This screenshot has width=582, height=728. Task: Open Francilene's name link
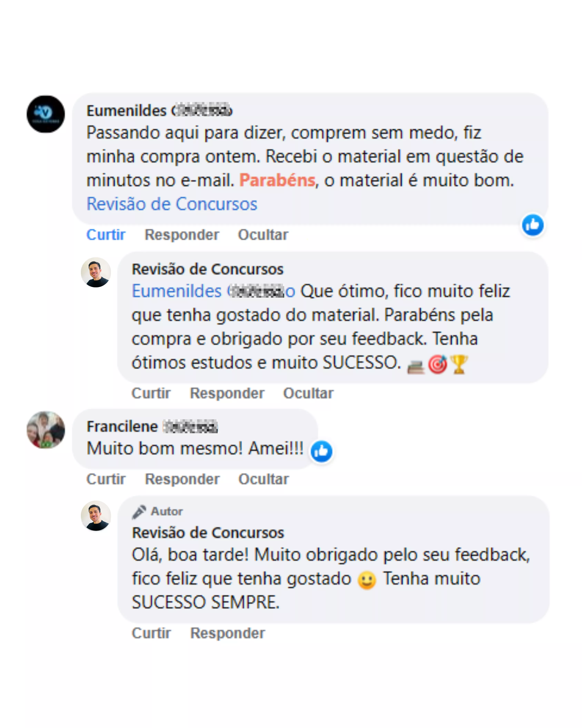click(152, 427)
